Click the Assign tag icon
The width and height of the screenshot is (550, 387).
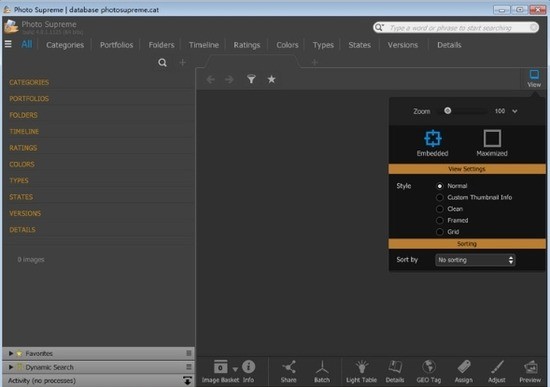464,367
